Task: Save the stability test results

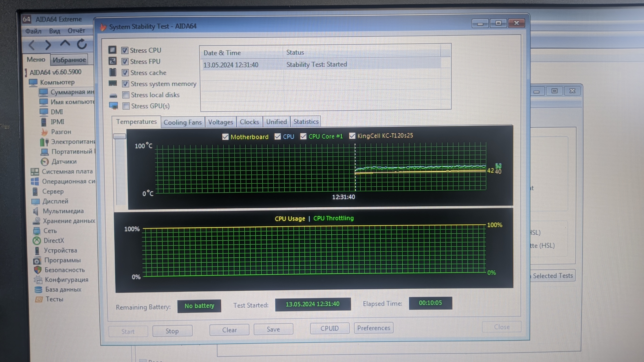Action: coord(273,329)
